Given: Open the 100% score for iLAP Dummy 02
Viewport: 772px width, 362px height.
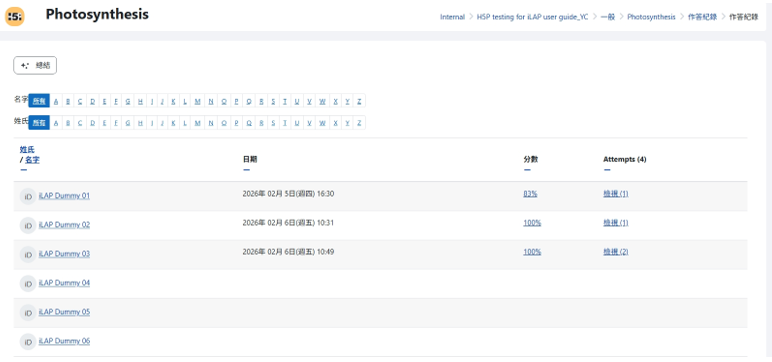Looking at the screenshot, I should 532,223.
